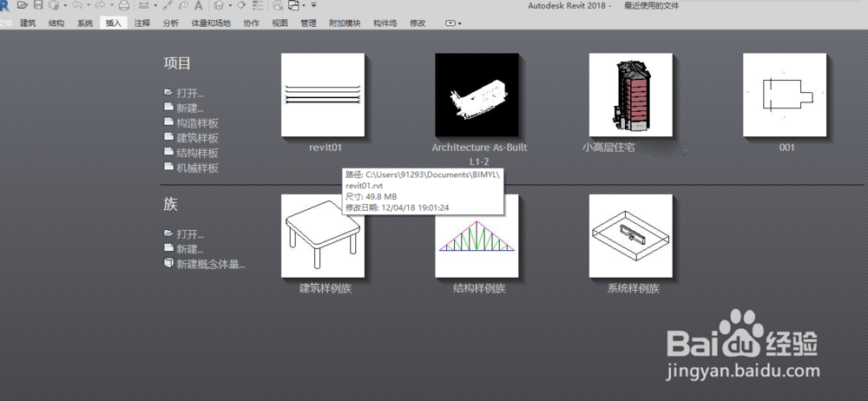Open the 构件坞 ribbon tab
This screenshot has width=868, height=401.
point(385,23)
